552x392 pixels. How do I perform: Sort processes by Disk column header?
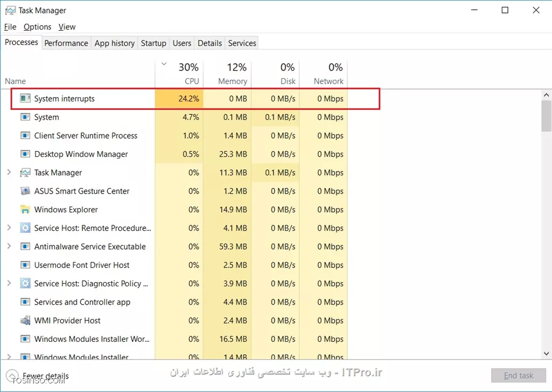tap(275, 74)
